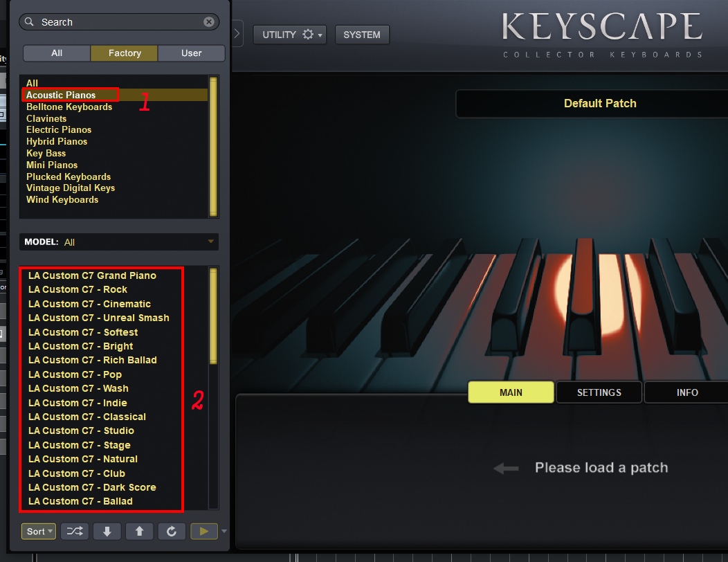728x562 pixels.
Task: Load LA Custom C7 - Wash patch
Action: click(78, 388)
